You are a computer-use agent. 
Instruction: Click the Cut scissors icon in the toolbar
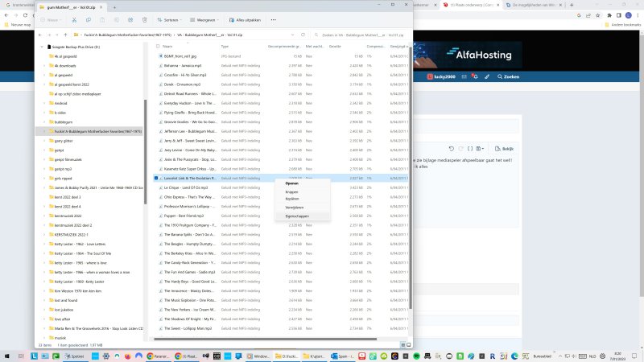[74, 19]
